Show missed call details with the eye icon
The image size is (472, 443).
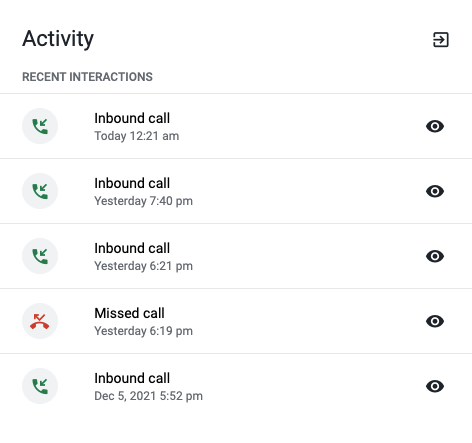click(435, 321)
